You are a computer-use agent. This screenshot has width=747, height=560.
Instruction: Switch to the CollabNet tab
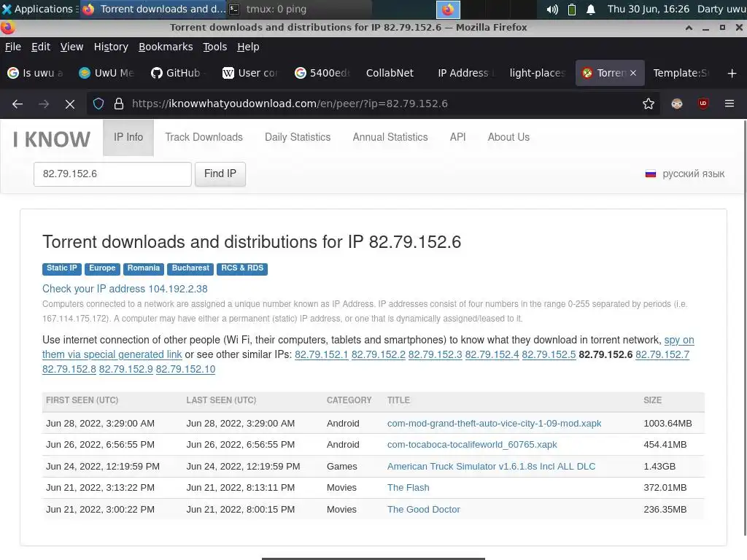390,73
